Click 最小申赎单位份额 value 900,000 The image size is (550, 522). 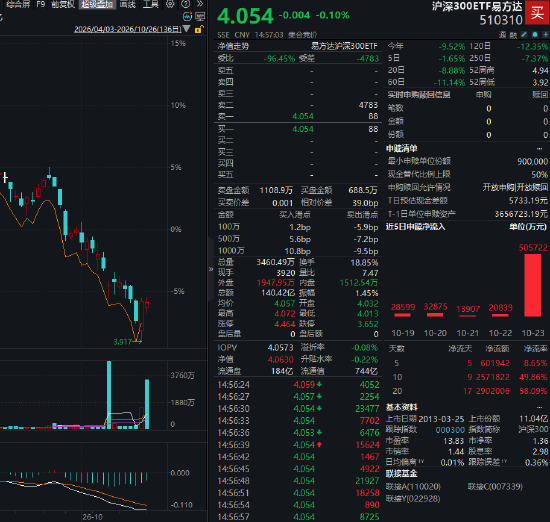point(532,161)
